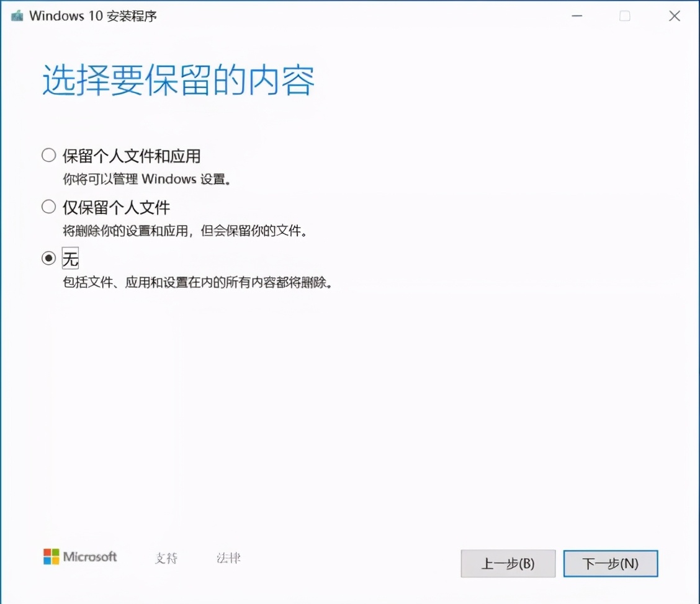Viewport: 700px width, 604px height.
Task: Click 下一步(N) to proceed
Action: 610,563
